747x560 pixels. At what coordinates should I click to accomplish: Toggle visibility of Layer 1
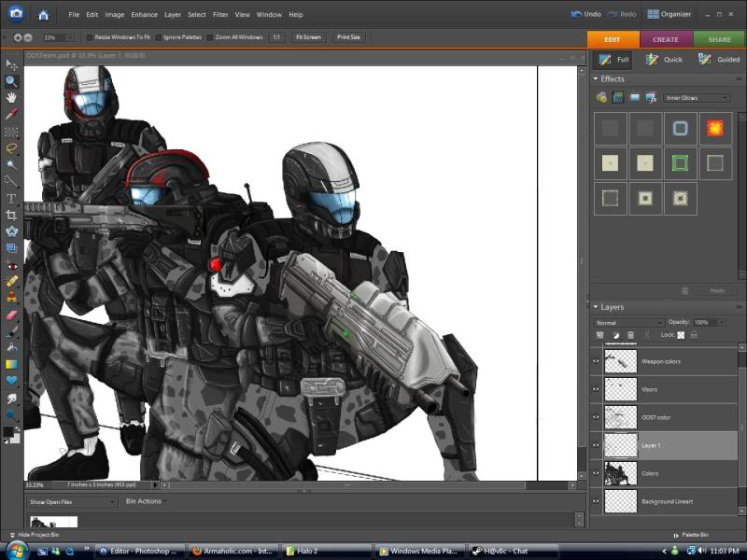click(x=596, y=445)
